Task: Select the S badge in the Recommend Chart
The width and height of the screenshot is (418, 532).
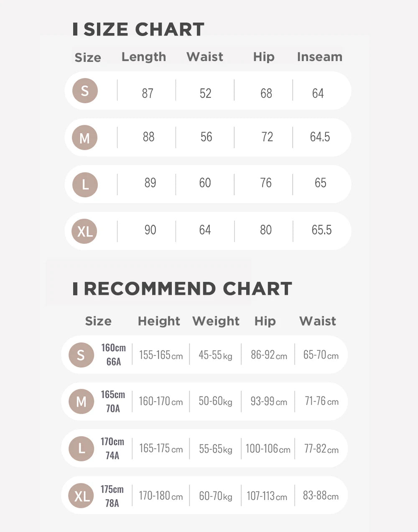Action: click(x=81, y=355)
